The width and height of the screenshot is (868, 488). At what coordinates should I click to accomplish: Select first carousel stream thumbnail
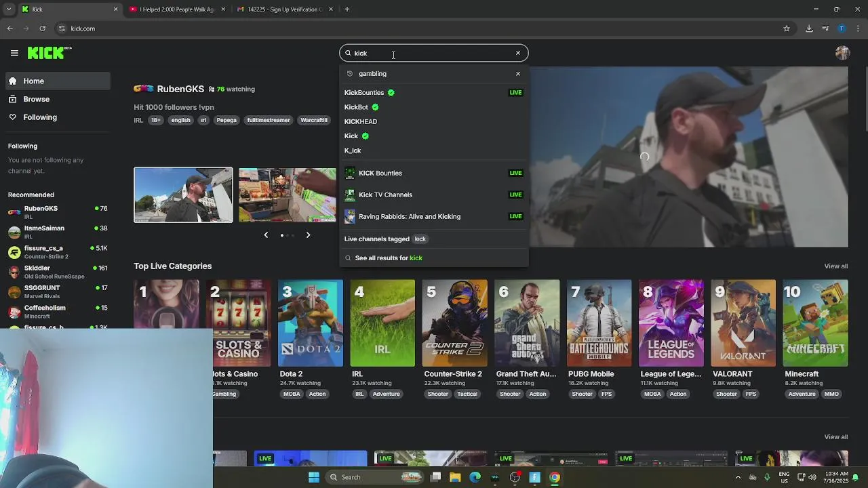pyautogui.click(x=183, y=195)
